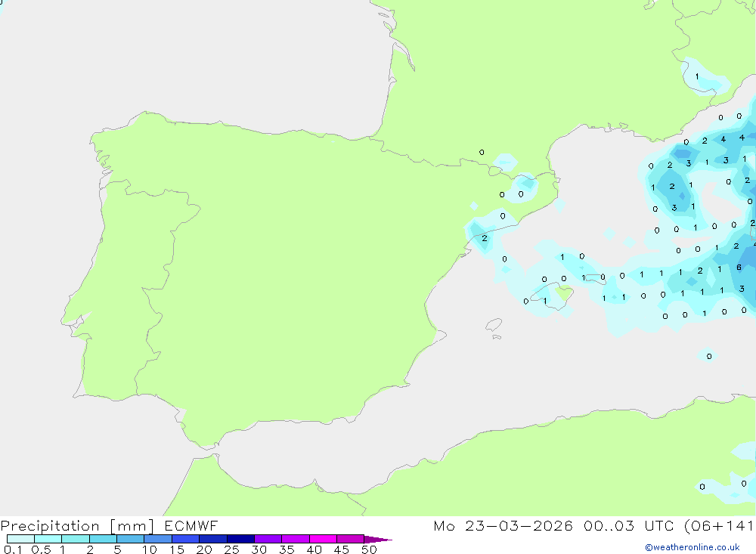This screenshot has height=554, width=756.
Task: Click the date '23-03-2026'
Action: point(519,525)
